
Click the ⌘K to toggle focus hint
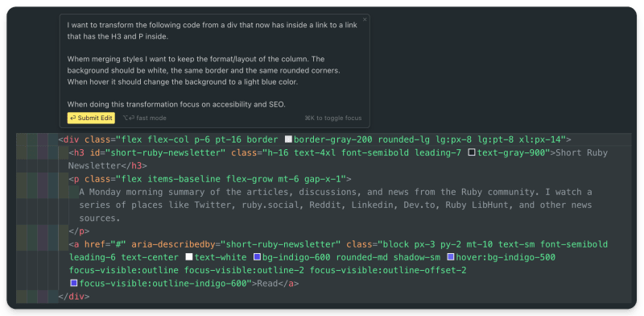pos(333,118)
